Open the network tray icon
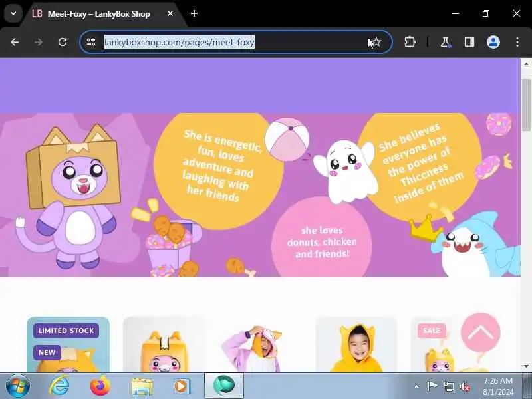 [448, 386]
